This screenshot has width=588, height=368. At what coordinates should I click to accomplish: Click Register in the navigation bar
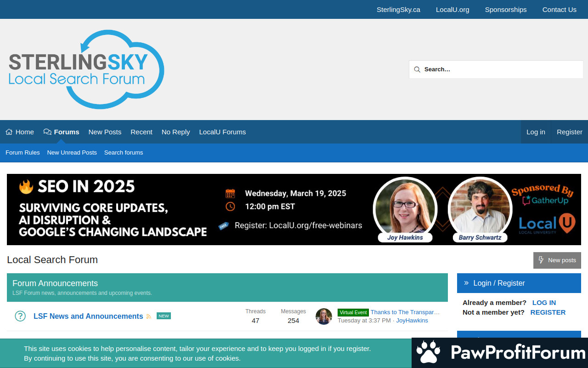click(x=570, y=132)
